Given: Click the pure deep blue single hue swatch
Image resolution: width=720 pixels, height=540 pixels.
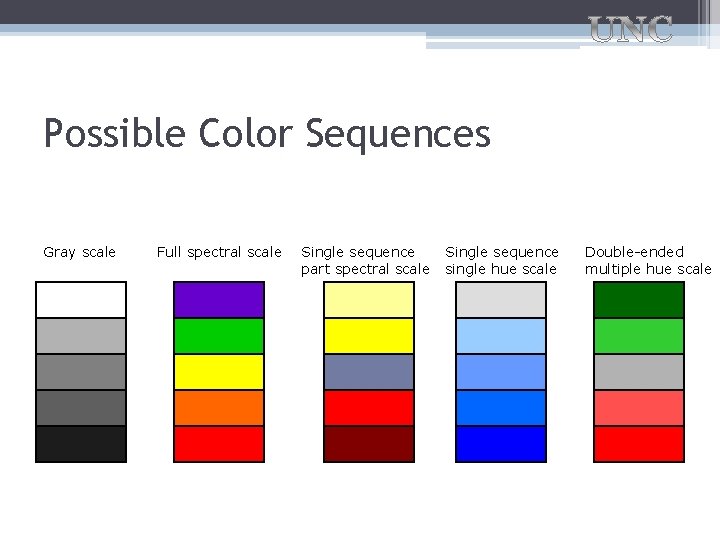Looking at the screenshot, I should click(501, 444).
